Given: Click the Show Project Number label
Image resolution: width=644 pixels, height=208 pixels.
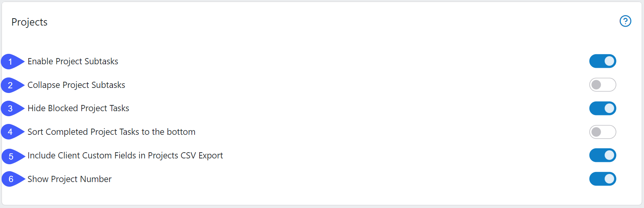Looking at the screenshot, I should point(69,179).
